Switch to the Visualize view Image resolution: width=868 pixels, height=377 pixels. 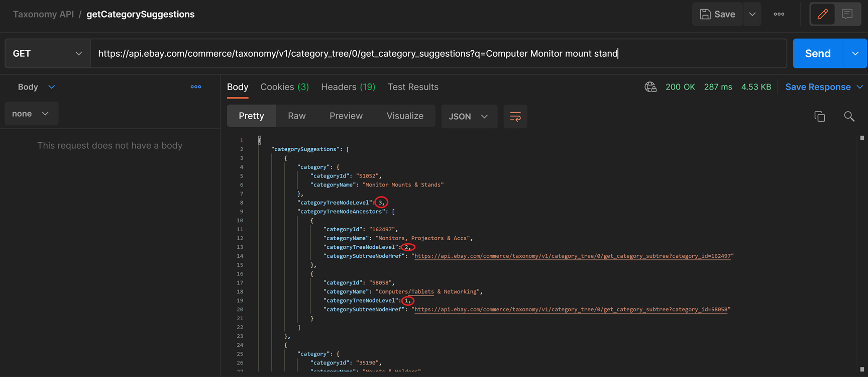[405, 116]
